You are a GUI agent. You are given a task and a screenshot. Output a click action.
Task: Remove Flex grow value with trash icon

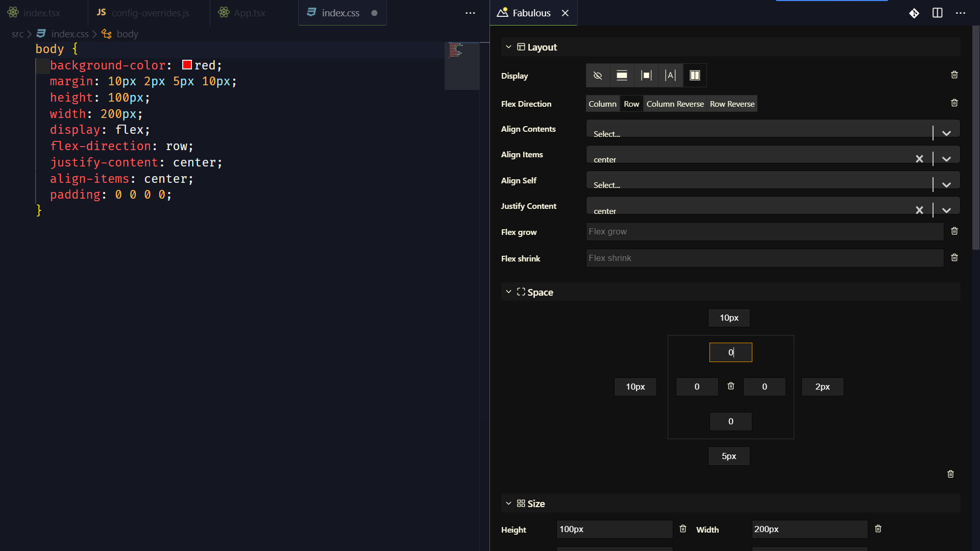pos(954,231)
